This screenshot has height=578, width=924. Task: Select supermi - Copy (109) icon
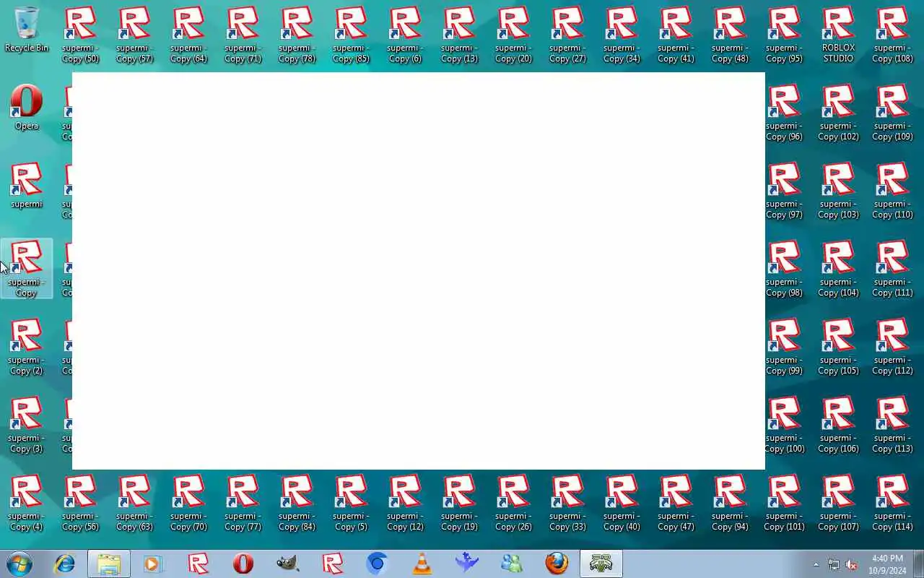click(892, 113)
